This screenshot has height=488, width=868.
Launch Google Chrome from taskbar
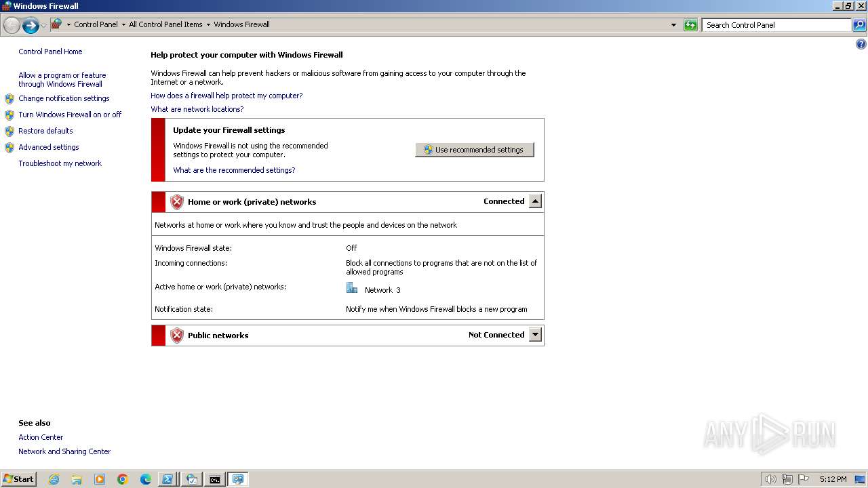(x=123, y=479)
